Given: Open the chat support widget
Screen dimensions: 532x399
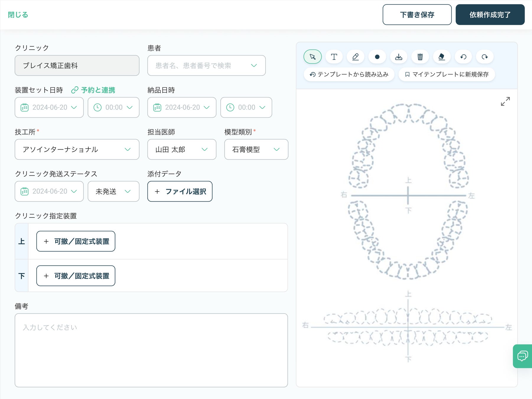Looking at the screenshot, I should point(522,356).
